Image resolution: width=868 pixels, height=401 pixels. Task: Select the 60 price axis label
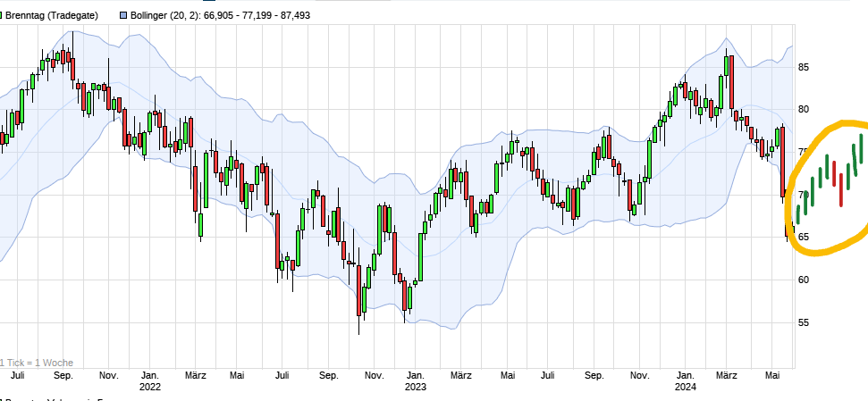(804, 280)
